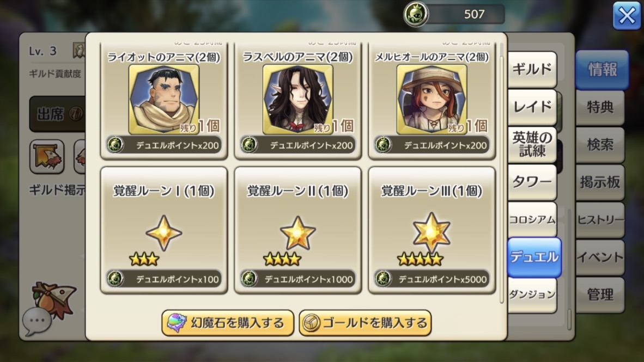Screen dimensions: 644x362
Task: Select the メルヒオール anima hero portrait
Action: [x=432, y=100]
